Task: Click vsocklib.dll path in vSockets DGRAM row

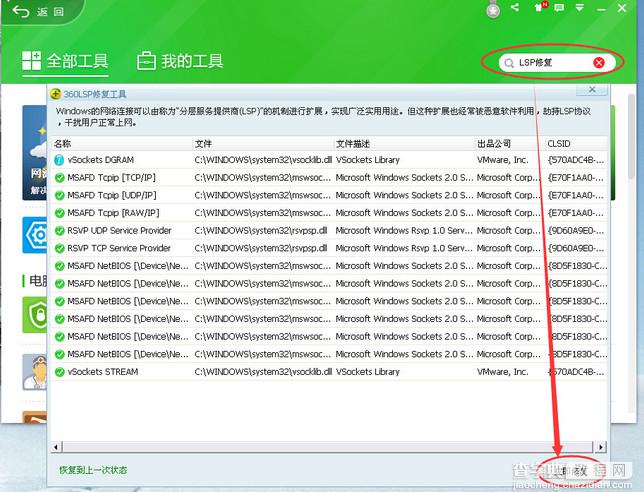Action: pyautogui.click(x=263, y=160)
